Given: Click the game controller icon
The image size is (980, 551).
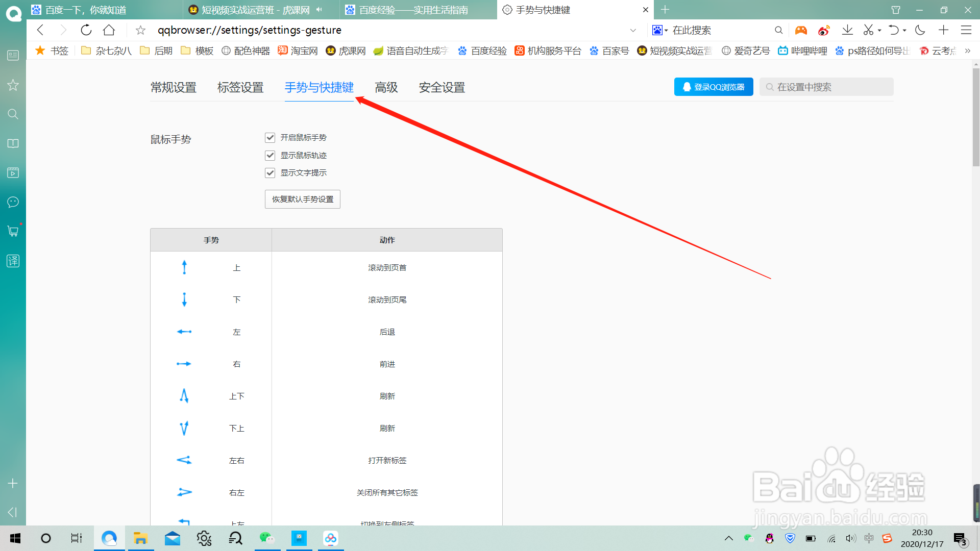Looking at the screenshot, I should point(801,30).
